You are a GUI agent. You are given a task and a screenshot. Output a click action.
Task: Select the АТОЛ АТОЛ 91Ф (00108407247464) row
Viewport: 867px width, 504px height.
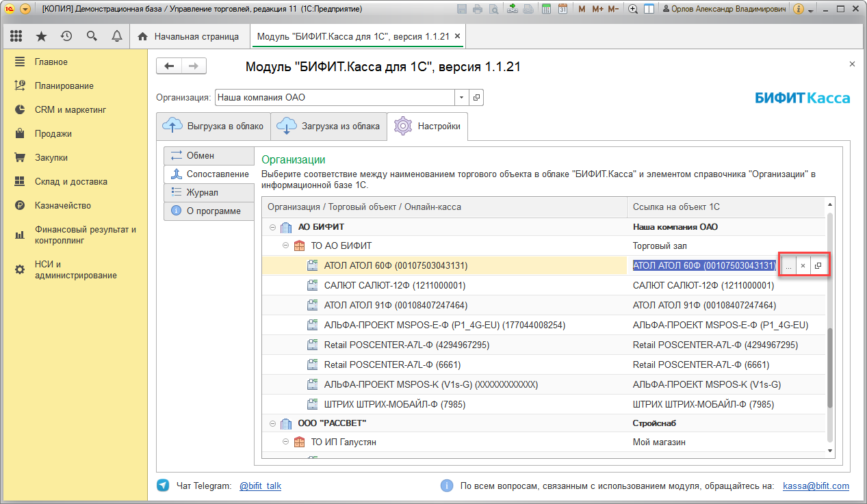coord(543,305)
